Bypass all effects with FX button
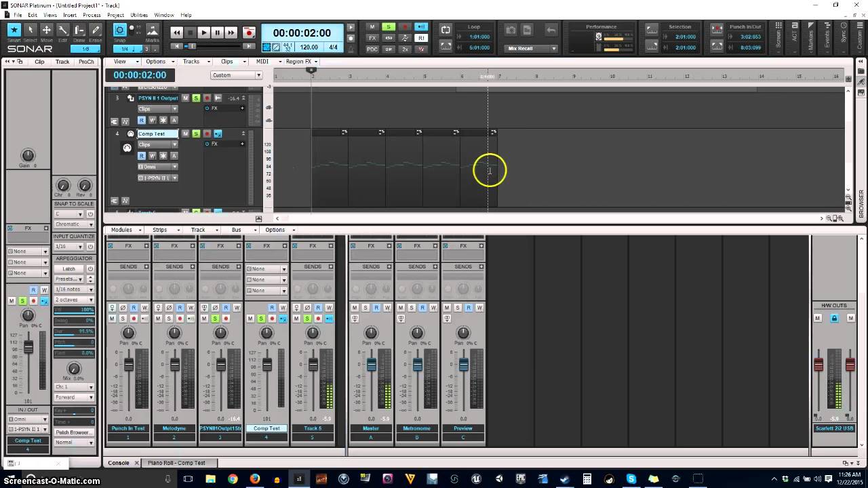 [x=372, y=38]
